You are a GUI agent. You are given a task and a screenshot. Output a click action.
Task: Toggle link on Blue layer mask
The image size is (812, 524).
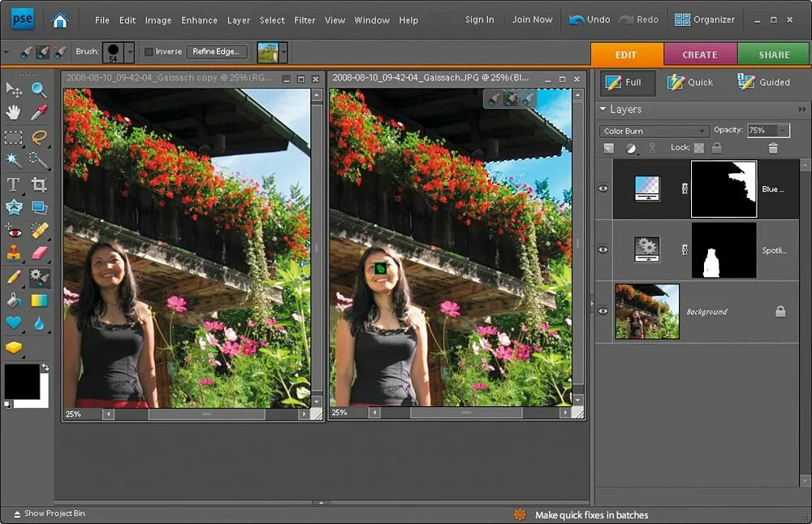pos(685,188)
